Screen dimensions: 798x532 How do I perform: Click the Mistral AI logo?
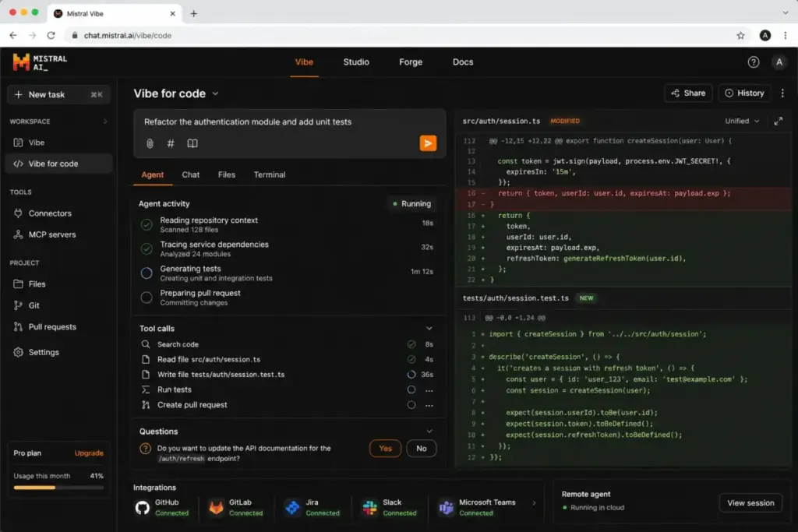tap(40, 62)
